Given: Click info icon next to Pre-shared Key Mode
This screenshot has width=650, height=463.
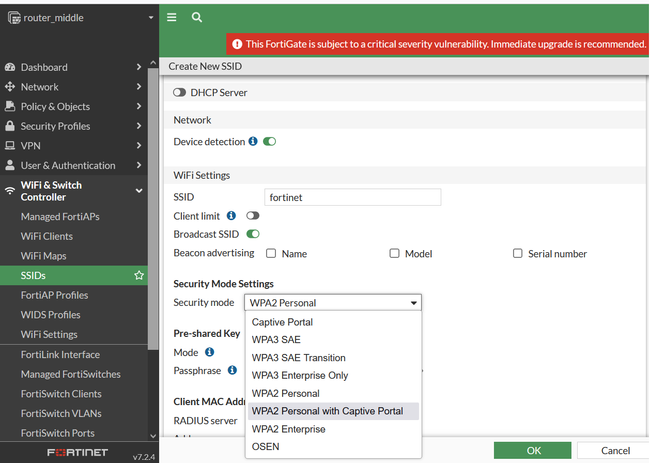Looking at the screenshot, I should click(x=210, y=352).
